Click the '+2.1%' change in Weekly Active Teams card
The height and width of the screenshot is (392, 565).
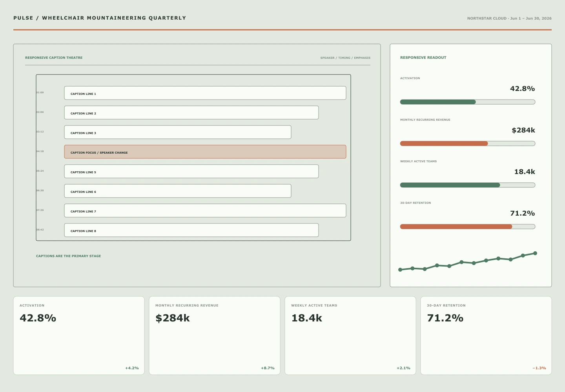tap(404, 368)
